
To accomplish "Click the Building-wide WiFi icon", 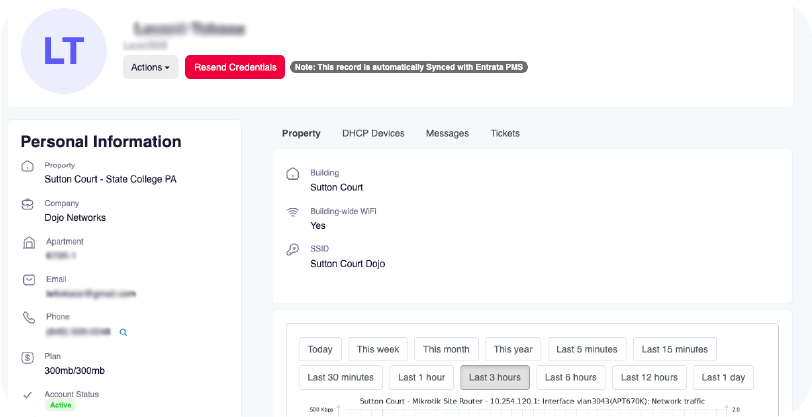I will tap(293, 213).
